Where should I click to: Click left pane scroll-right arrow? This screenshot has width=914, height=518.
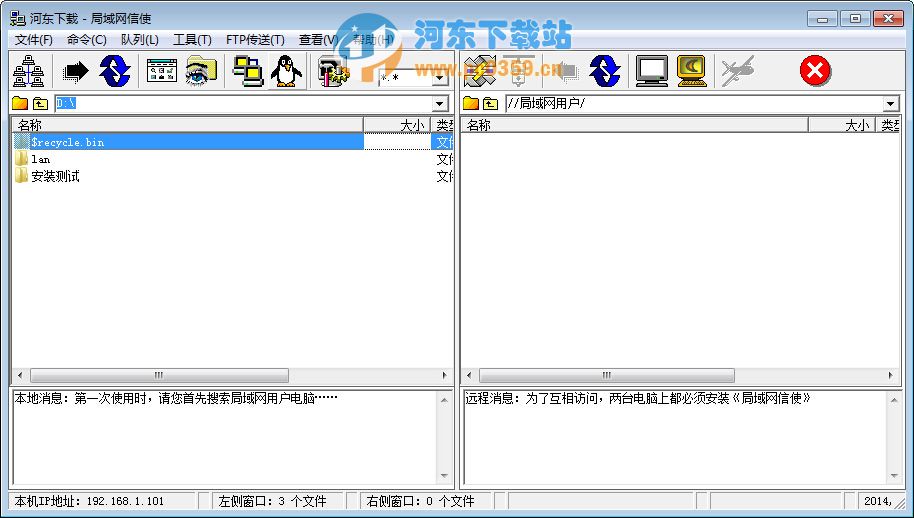(445, 375)
